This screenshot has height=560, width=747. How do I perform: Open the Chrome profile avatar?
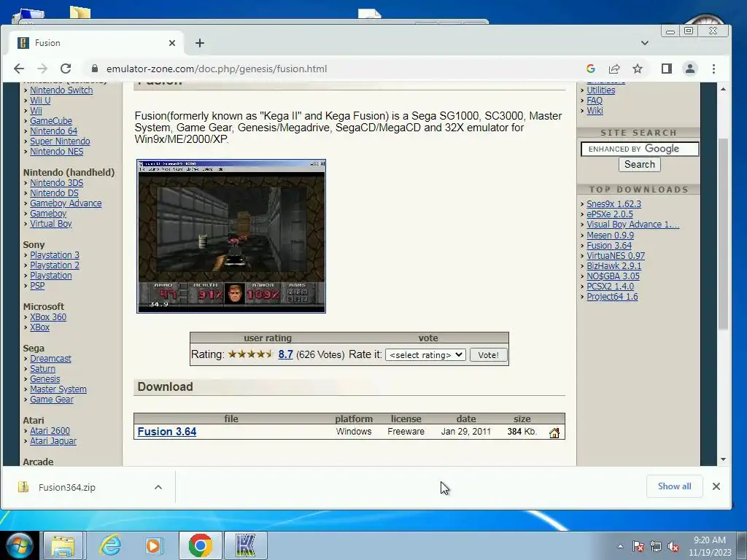pos(690,69)
